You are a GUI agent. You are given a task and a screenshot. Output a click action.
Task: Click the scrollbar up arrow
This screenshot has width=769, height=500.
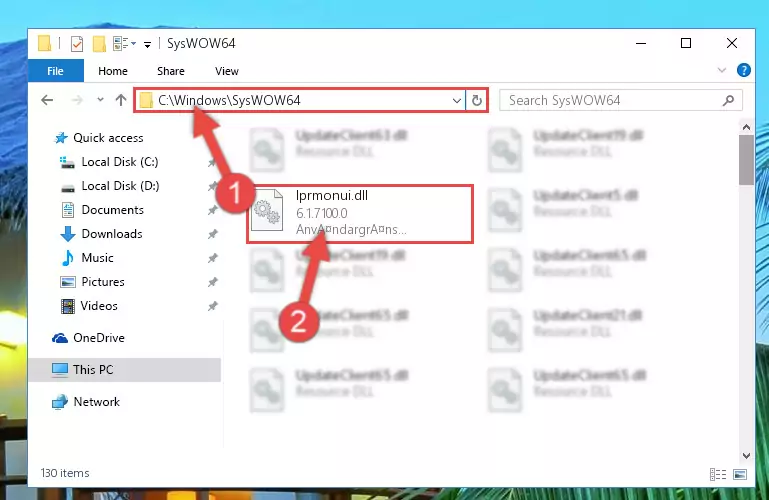[x=746, y=127]
